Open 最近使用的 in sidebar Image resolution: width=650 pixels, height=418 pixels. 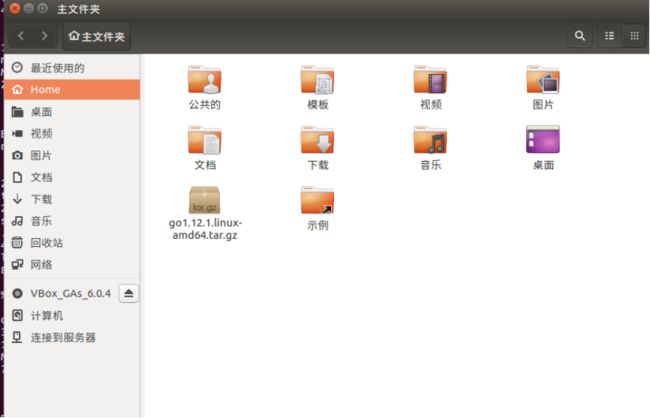[x=72, y=68]
